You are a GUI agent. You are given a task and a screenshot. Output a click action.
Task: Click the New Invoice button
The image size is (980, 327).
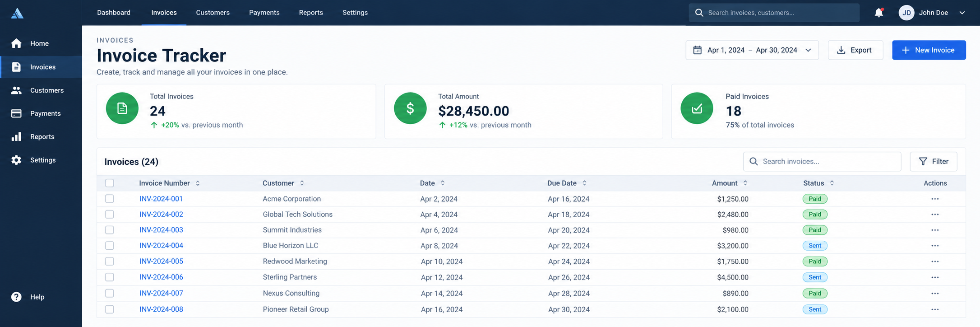929,50
